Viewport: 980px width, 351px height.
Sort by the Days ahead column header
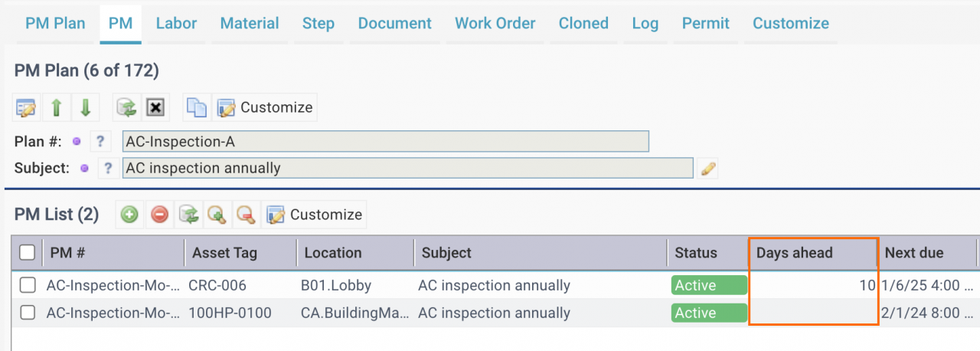813,252
